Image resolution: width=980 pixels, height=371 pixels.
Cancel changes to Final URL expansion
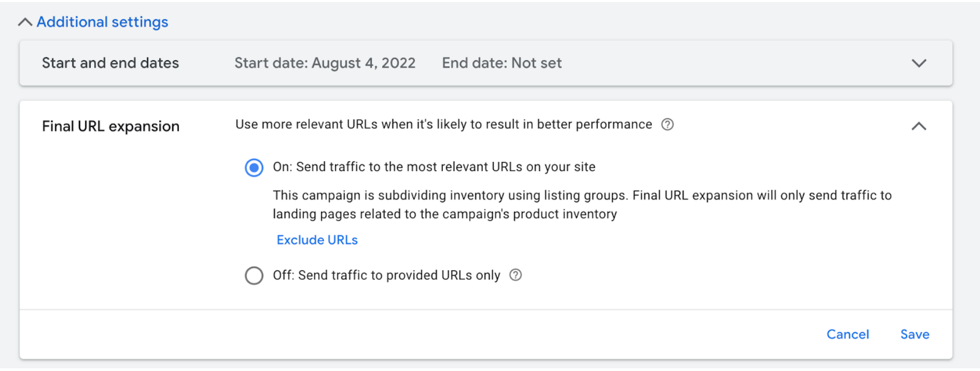coord(848,334)
